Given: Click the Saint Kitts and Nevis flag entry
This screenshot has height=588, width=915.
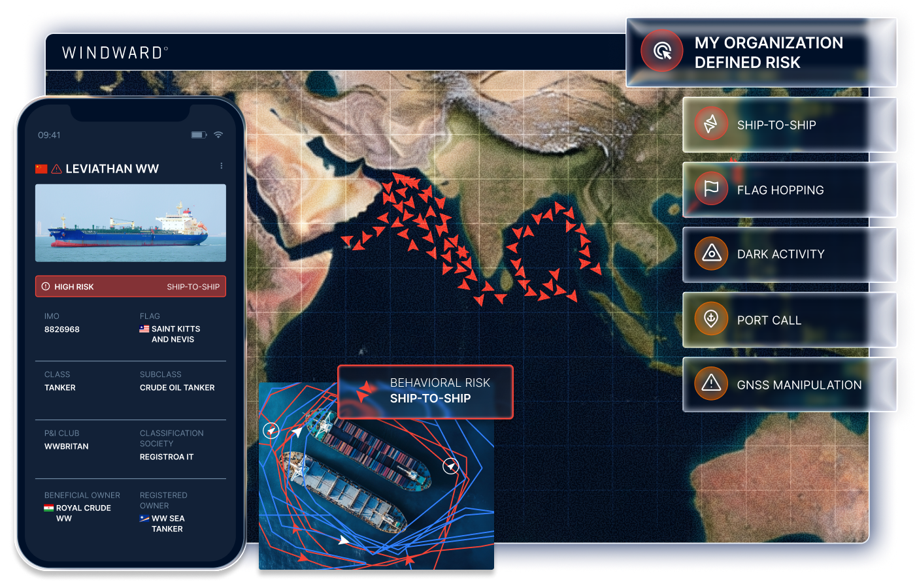Looking at the screenshot, I should 171,334.
